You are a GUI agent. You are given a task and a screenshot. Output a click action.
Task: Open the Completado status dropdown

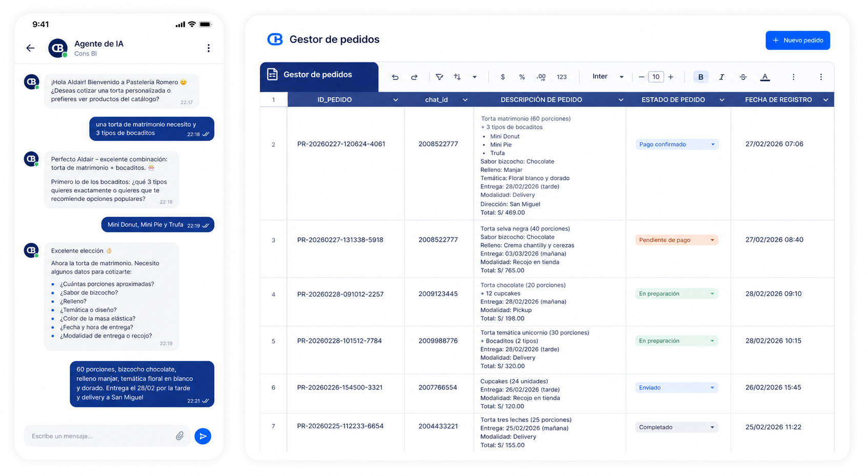pyautogui.click(x=677, y=427)
